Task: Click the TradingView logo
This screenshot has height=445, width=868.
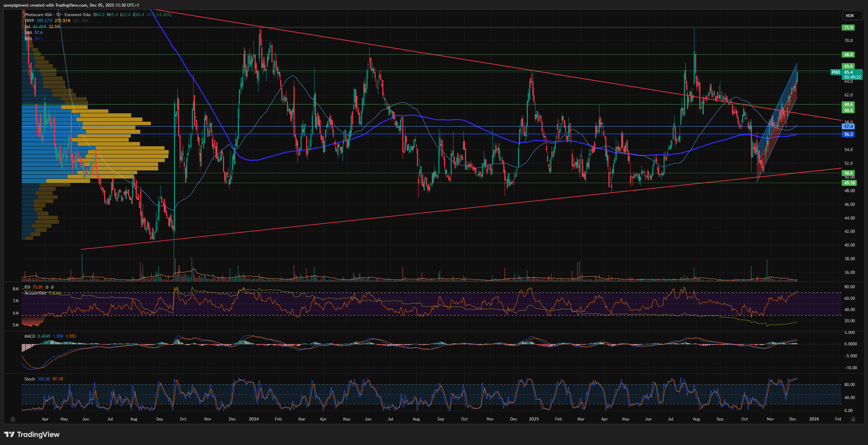Action: click(32, 434)
